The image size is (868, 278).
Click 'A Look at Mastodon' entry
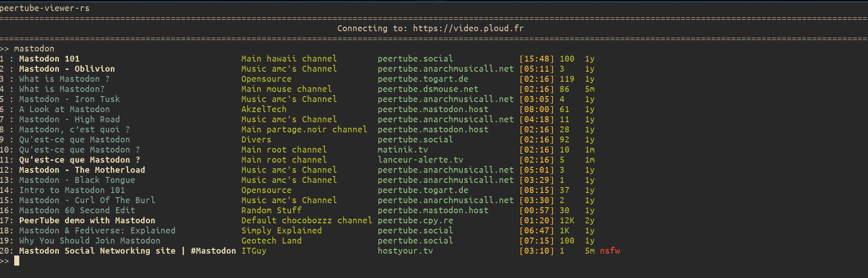[x=64, y=109]
